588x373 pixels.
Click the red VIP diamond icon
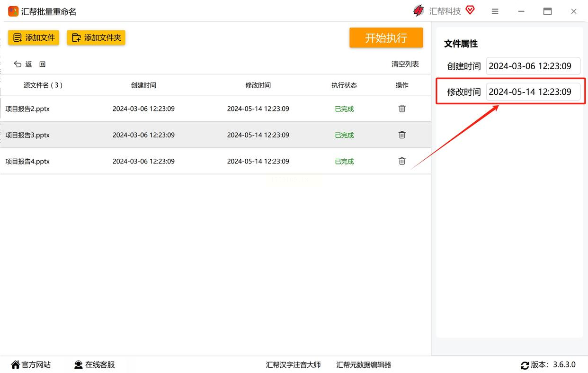tap(470, 10)
